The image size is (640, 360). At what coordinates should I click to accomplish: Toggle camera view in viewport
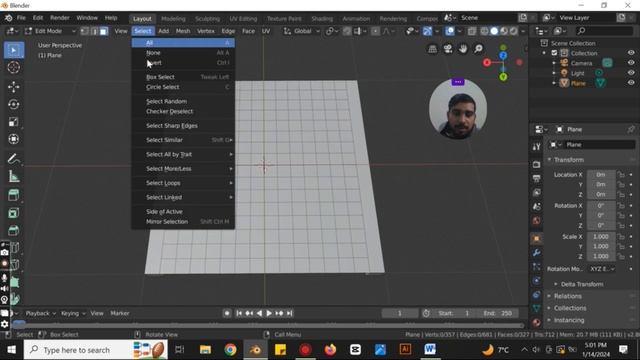pos(448,49)
